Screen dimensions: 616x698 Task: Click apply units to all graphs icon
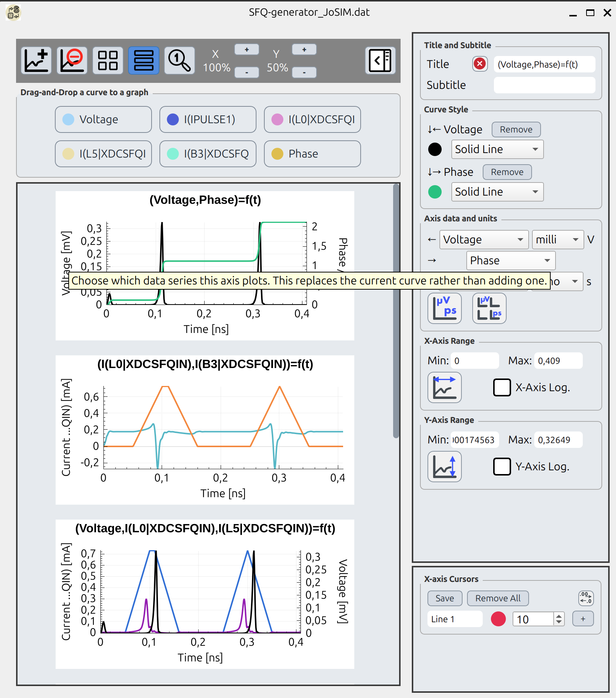(489, 308)
